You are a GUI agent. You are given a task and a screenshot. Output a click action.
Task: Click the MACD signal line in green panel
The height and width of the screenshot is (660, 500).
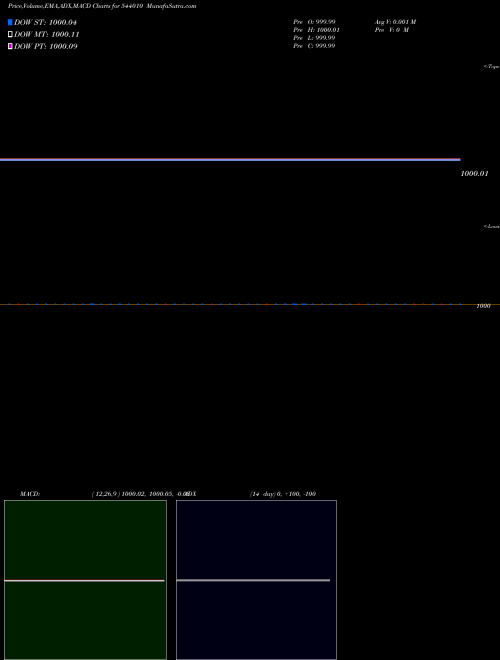(x=84, y=580)
